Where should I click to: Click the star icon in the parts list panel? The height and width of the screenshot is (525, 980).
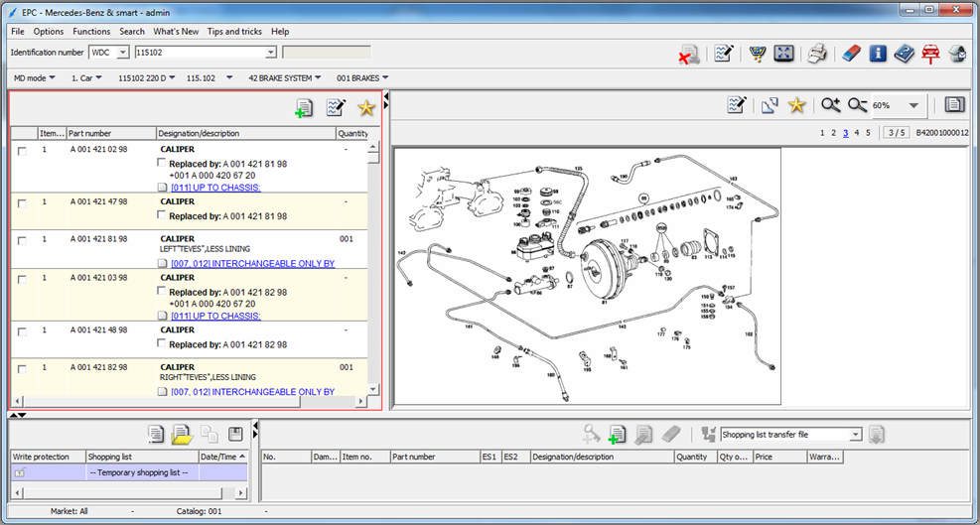coord(366,107)
